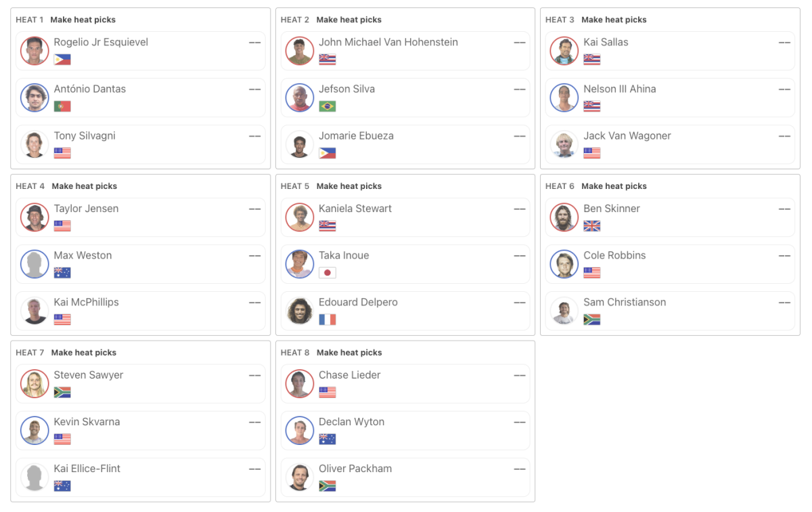The height and width of the screenshot is (512, 812).
Task: Open Make heat picks for Heat 8
Action: click(x=349, y=353)
